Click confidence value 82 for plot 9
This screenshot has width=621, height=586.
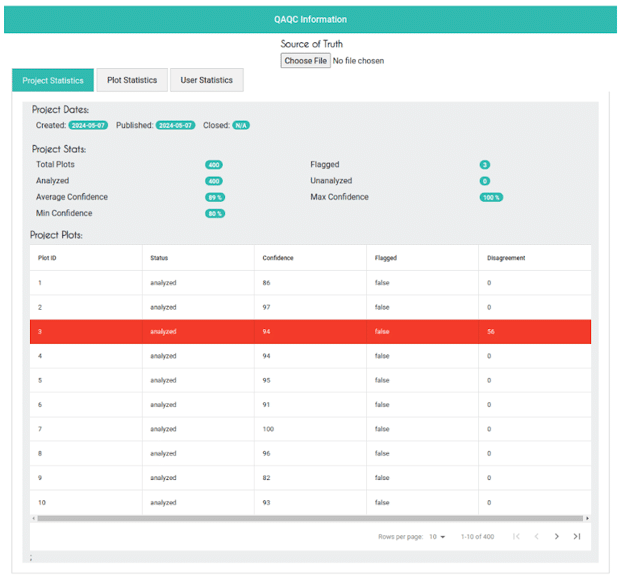click(266, 478)
